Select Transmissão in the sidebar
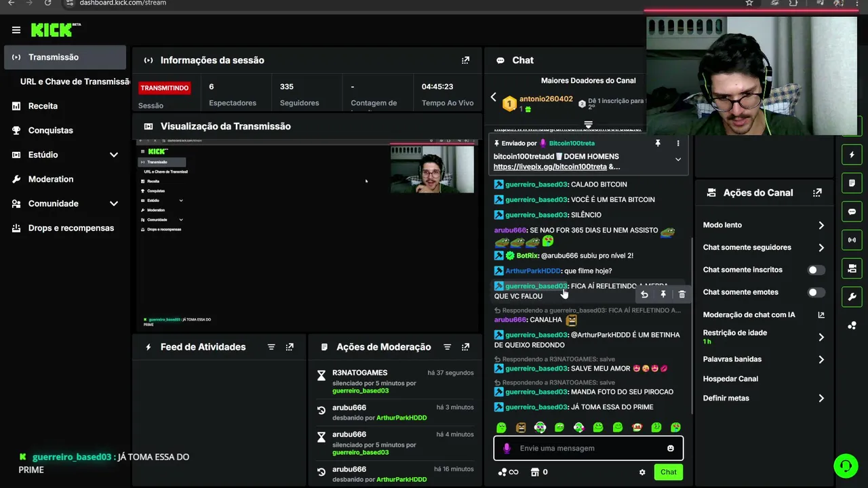The width and height of the screenshot is (868, 488). [65, 57]
